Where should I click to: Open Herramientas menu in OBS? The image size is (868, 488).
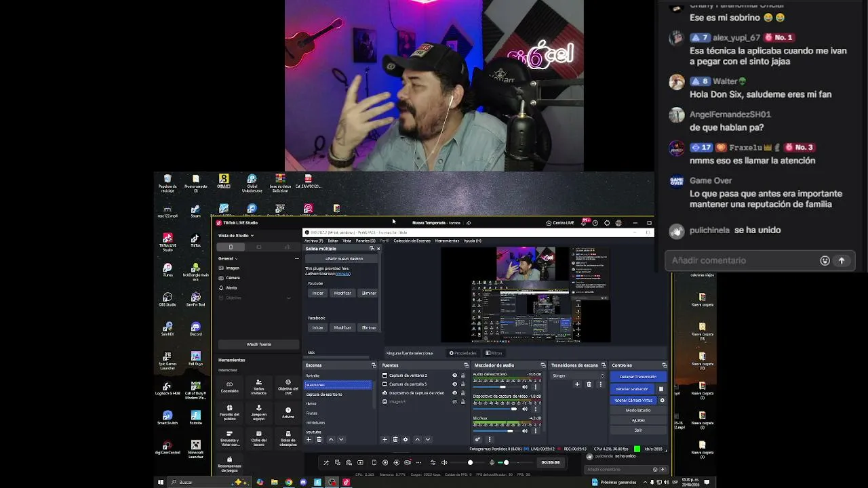(447, 241)
